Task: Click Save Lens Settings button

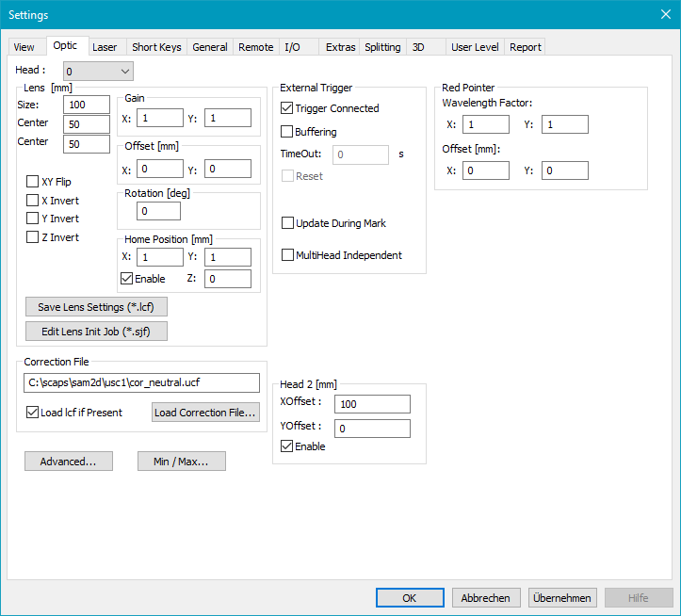Action: point(97,307)
